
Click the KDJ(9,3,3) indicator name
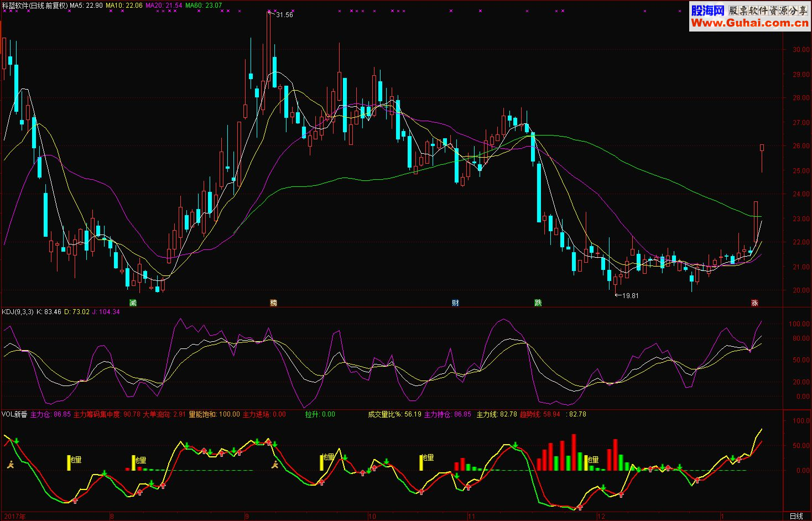coord(18,312)
